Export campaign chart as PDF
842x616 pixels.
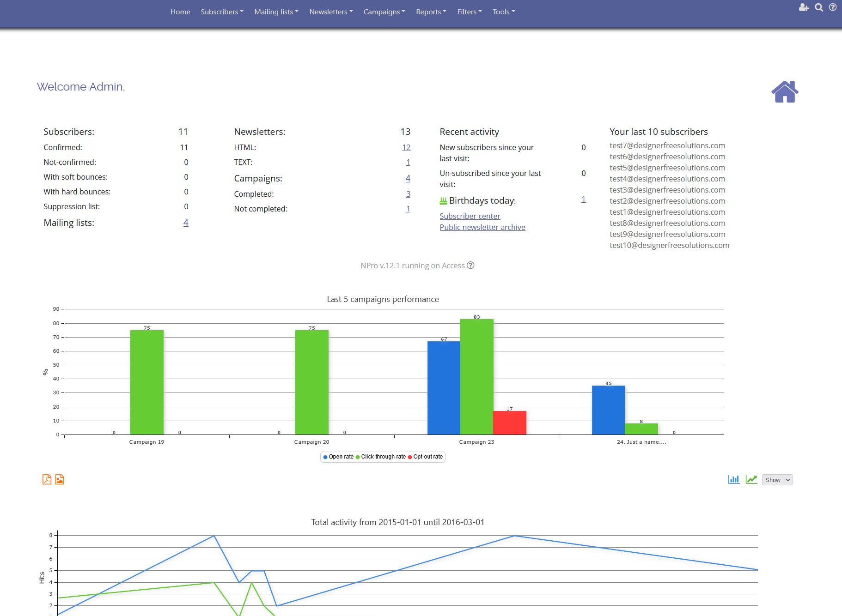[x=46, y=479]
